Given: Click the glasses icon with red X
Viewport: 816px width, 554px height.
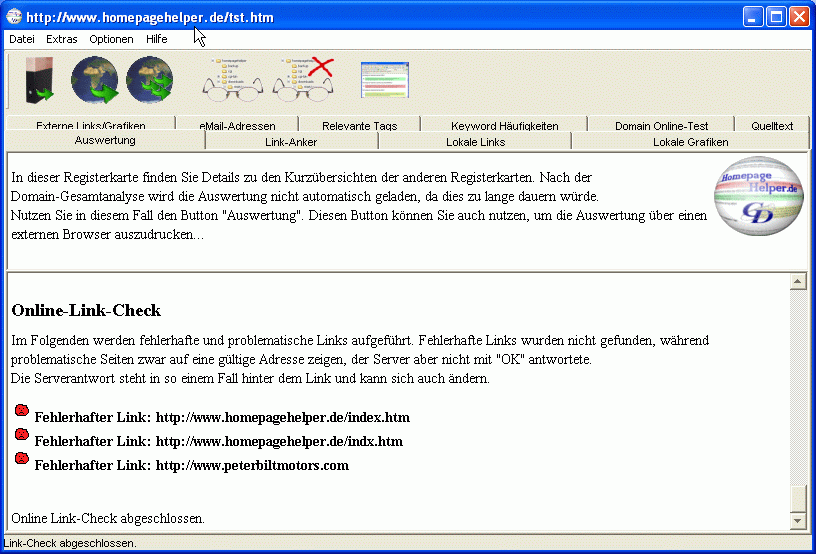Looking at the screenshot, I should tap(303, 80).
